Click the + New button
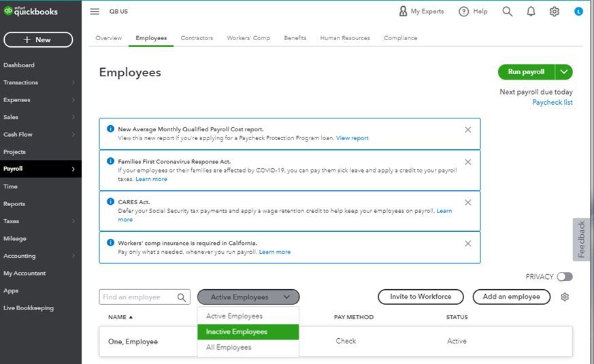 38,39
